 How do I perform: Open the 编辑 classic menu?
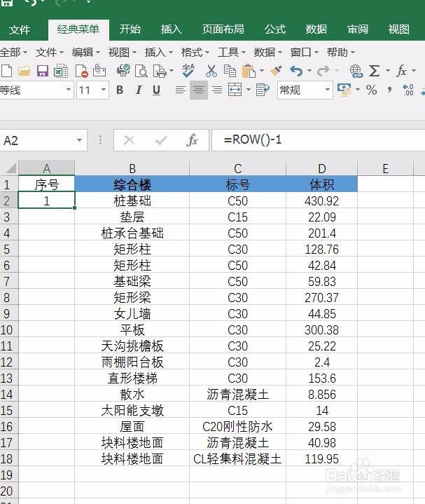(x=85, y=52)
